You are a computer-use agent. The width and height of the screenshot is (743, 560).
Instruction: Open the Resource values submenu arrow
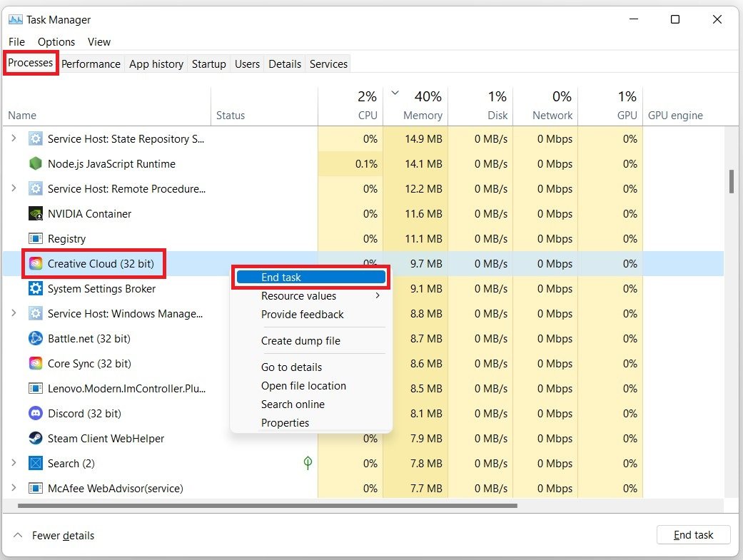click(378, 295)
